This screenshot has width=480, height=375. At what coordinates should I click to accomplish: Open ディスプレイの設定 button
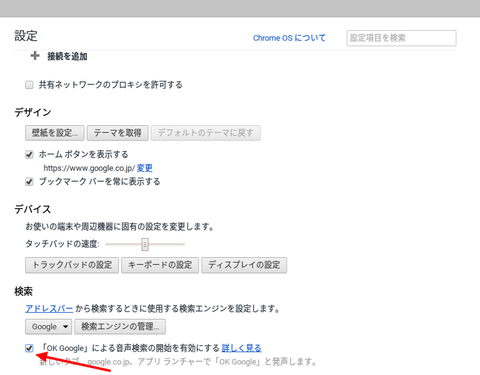click(x=244, y=265)
